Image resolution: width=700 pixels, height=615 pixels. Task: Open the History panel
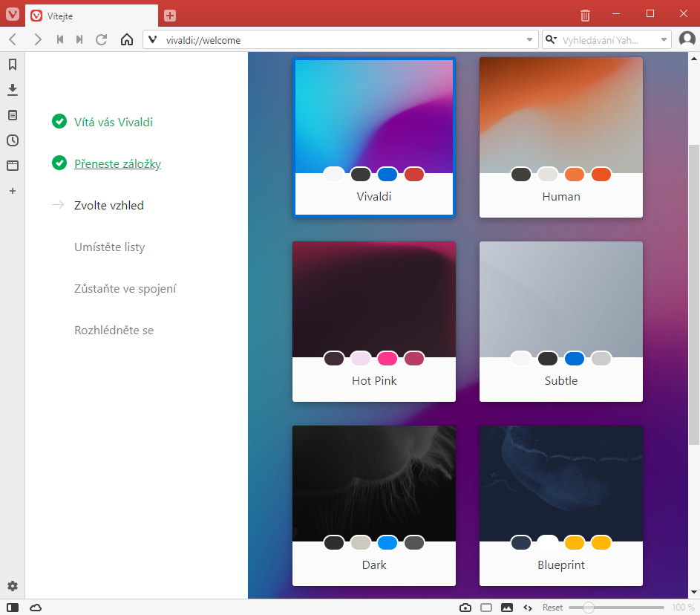(x=13, y=140)
